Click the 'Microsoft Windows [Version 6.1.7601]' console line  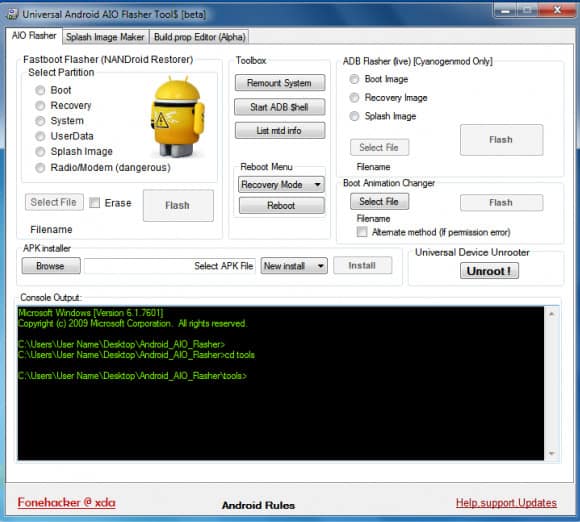pyautogui.click(x=91, y=313)
